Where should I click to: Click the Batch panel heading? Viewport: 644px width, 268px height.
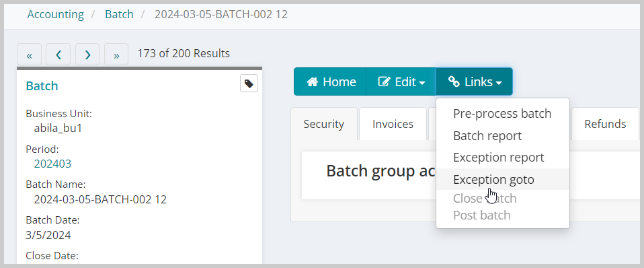pos(42,86)
